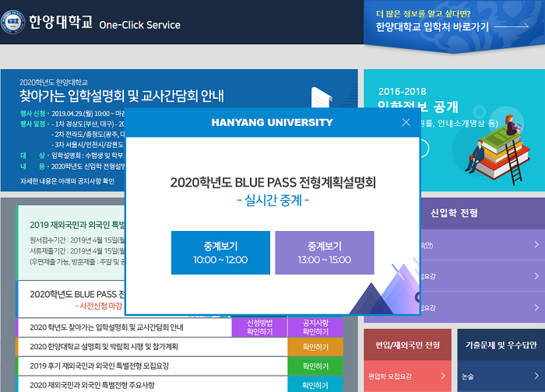Viewport: 545px width, 392px height.
Task: Click the arrow on the 입학처 바로가기 banner
Action: coord(512,26)
